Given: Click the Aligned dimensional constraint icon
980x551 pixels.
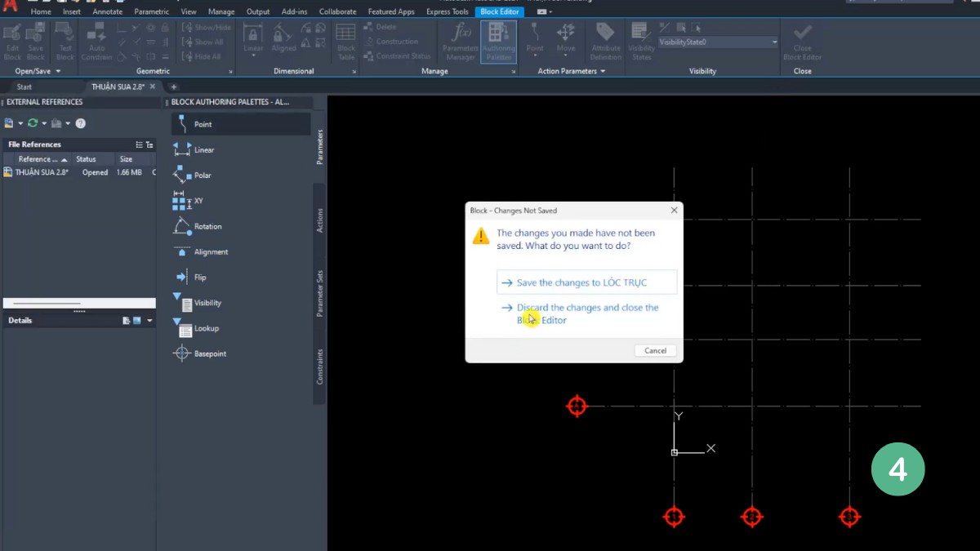Looking at the screenshot, I should tap(283, 38).
